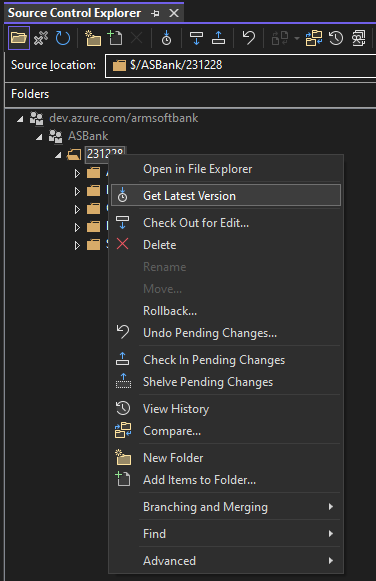Click Add Items to Folder toolbar icon
The image size is (376, 581).
coord(115,38)
